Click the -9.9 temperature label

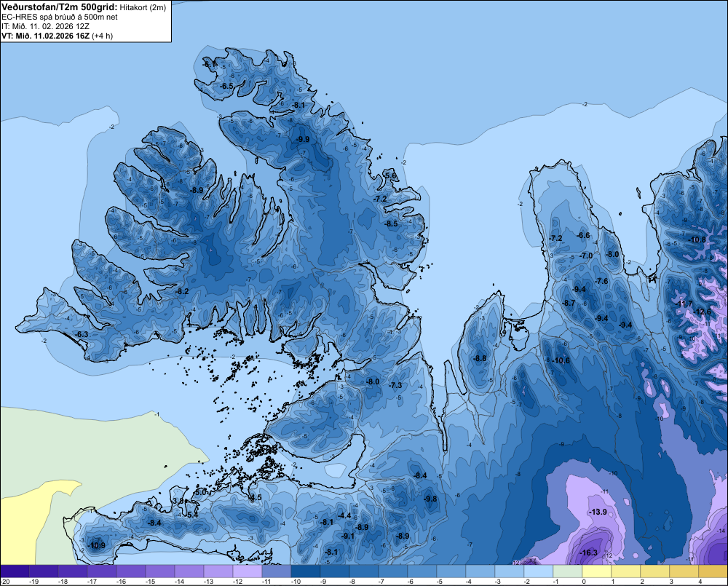pos(303,139)
